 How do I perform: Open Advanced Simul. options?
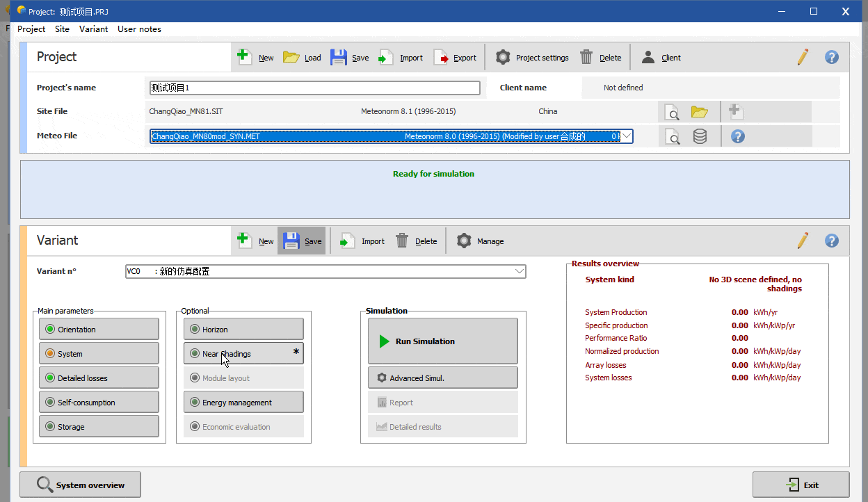point(443,378)
